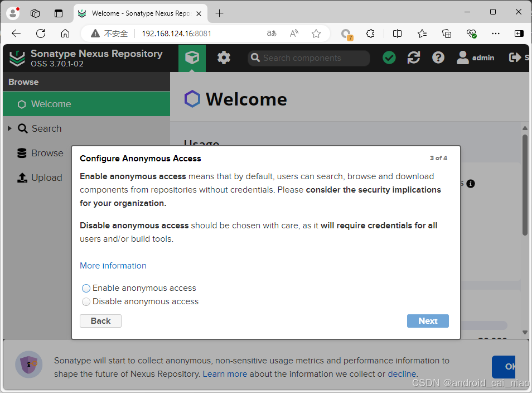Click the page vertical scrollbar thumb
Screen dimensions: 532x393
525,185
